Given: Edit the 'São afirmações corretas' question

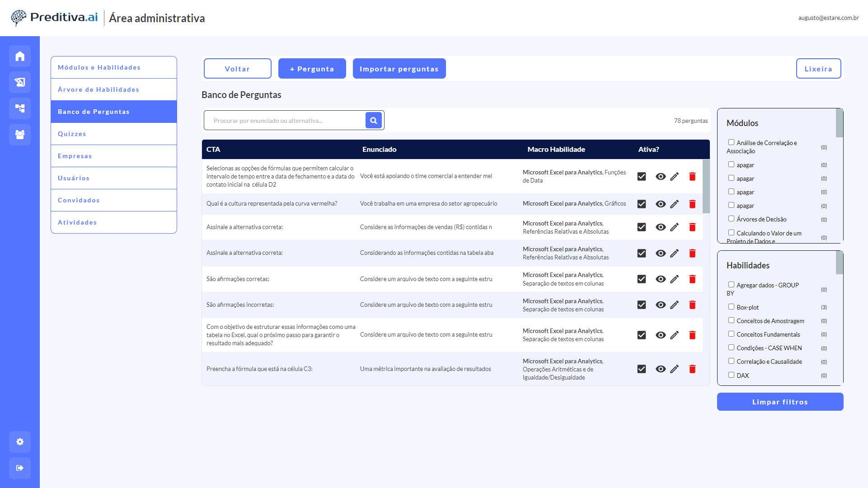Looking at the screenshot, I should tap(675, 279).
